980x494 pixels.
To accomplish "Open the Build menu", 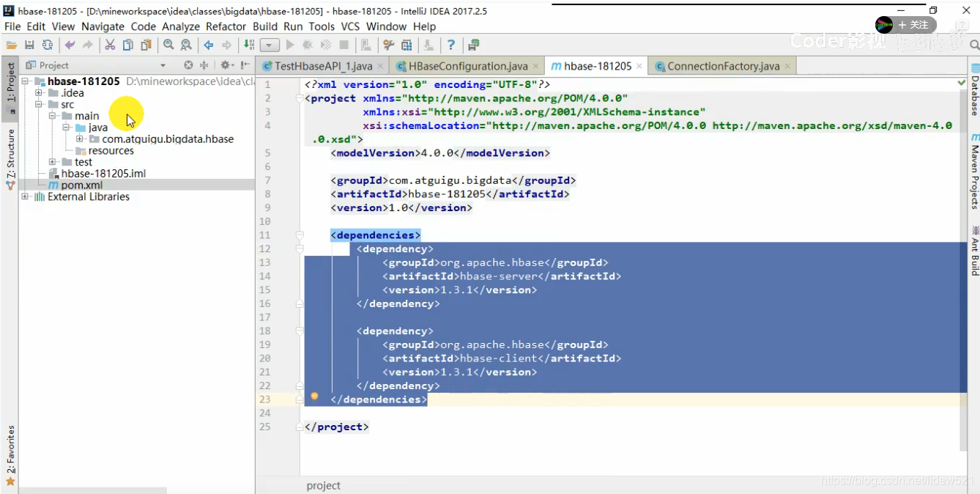I will coord(265,26).
